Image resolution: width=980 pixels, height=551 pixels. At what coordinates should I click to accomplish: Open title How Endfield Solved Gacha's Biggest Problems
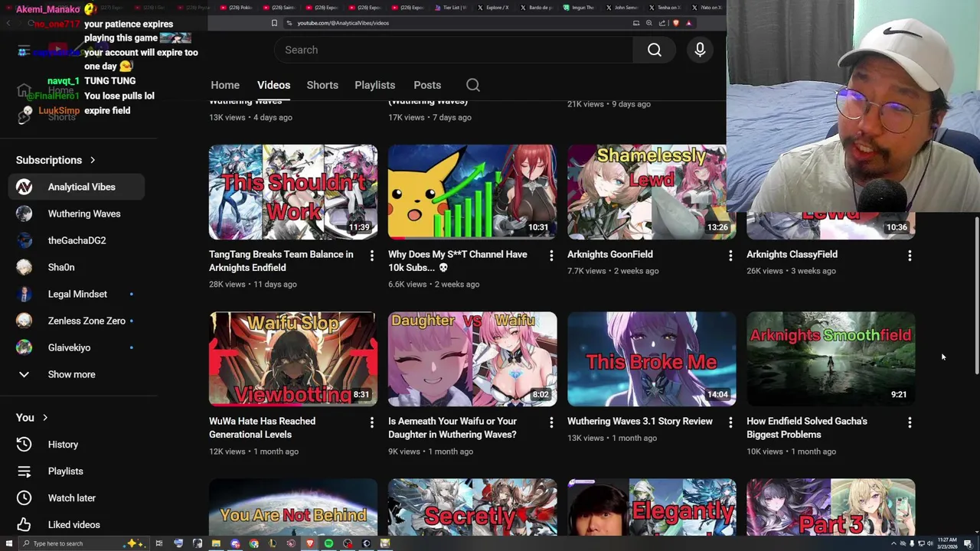click(807, 428)
